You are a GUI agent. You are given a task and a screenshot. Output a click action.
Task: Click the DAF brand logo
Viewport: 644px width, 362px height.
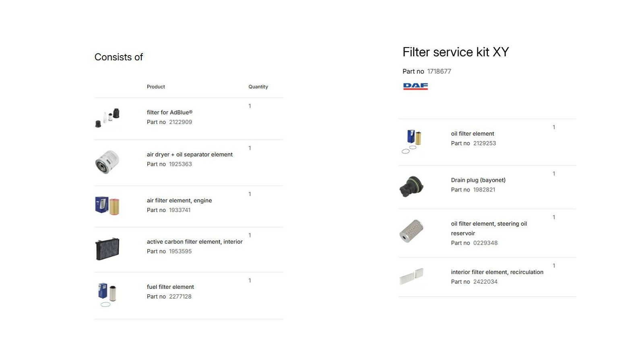pyautogui.click(x=415, y=86)
